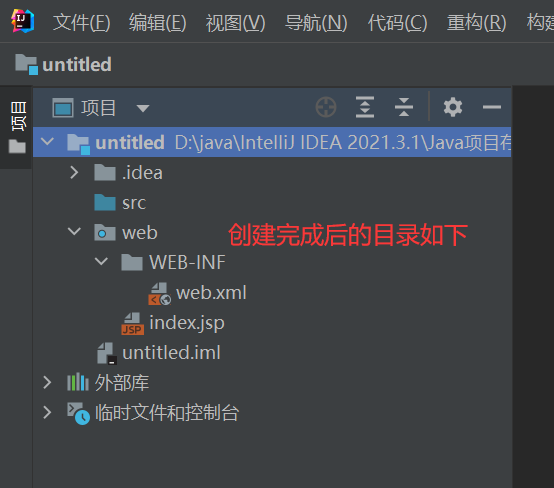Click the locate target crosshair icon

(x=326, y=107)
